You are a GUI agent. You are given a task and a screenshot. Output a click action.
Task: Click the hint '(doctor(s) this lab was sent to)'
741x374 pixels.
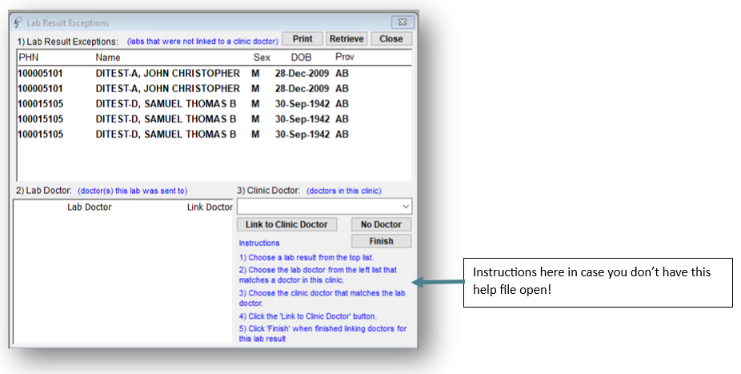(132, 191)
